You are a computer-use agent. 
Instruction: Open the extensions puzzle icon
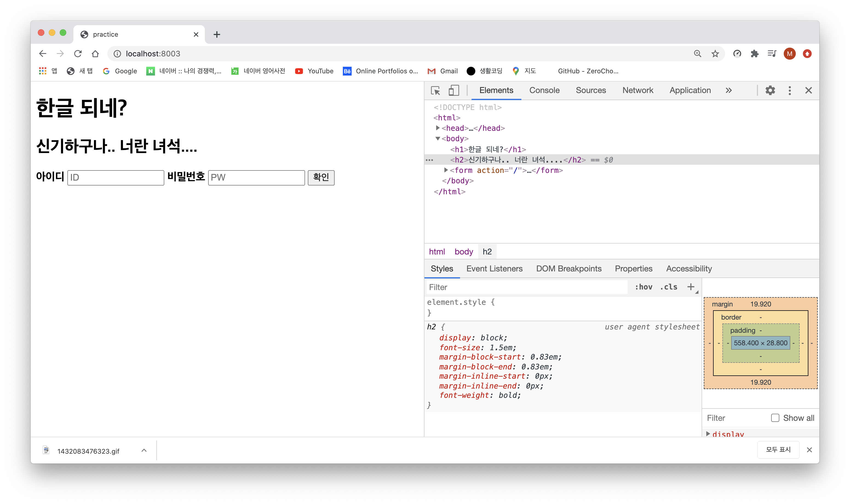tap(754, 54)
